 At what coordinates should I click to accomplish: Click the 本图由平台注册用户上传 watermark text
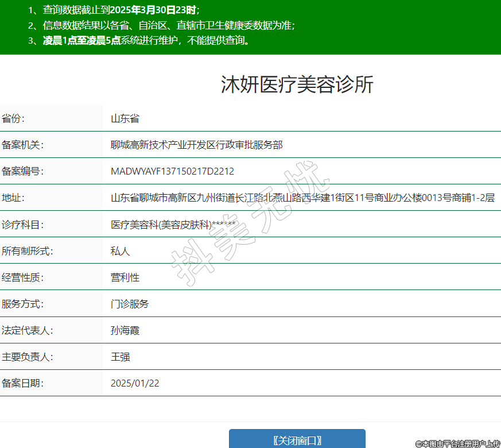pyautogui.click(x=457, y=443)
